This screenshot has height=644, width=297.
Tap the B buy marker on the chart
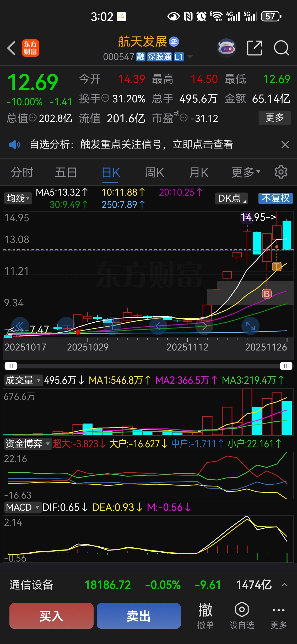click(267, 294)
